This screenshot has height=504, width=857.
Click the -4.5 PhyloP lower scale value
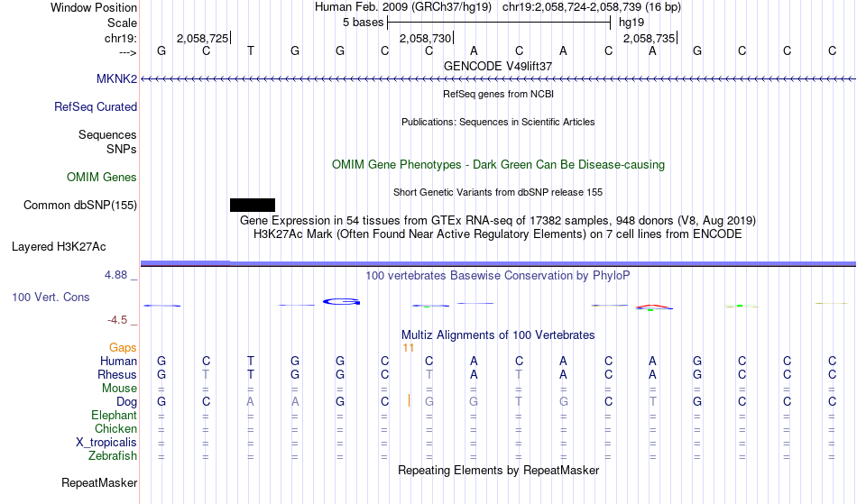click(x=117, y=319)
